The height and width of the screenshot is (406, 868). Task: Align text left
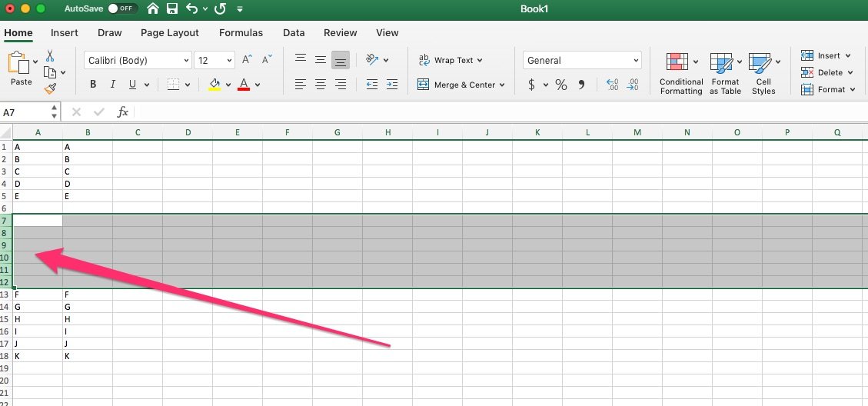[301, 84]
